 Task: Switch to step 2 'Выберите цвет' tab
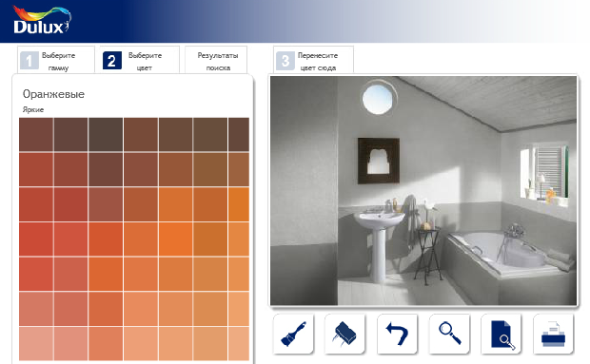click(140, 60)
